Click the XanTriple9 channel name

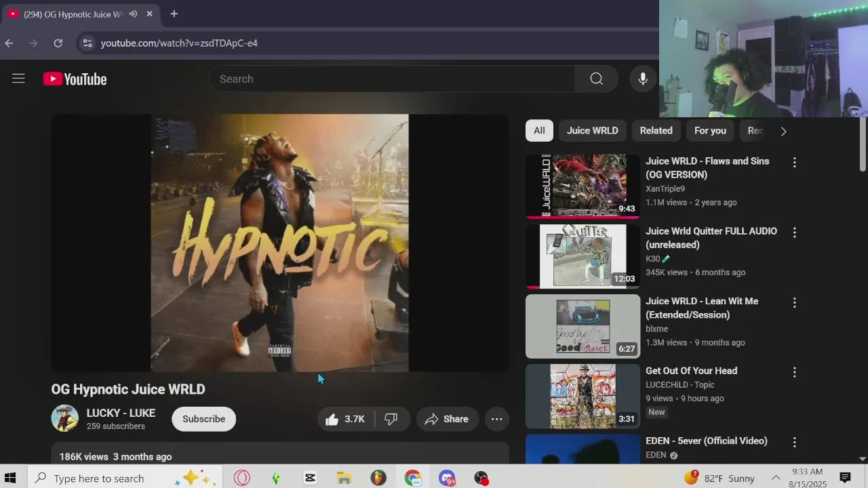[x=665, y=189]
